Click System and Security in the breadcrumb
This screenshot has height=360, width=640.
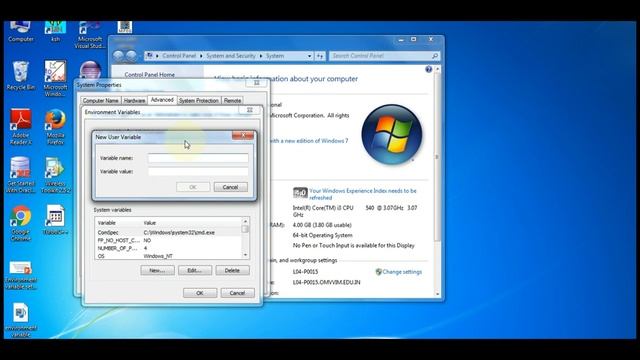[x=231, y=56]
